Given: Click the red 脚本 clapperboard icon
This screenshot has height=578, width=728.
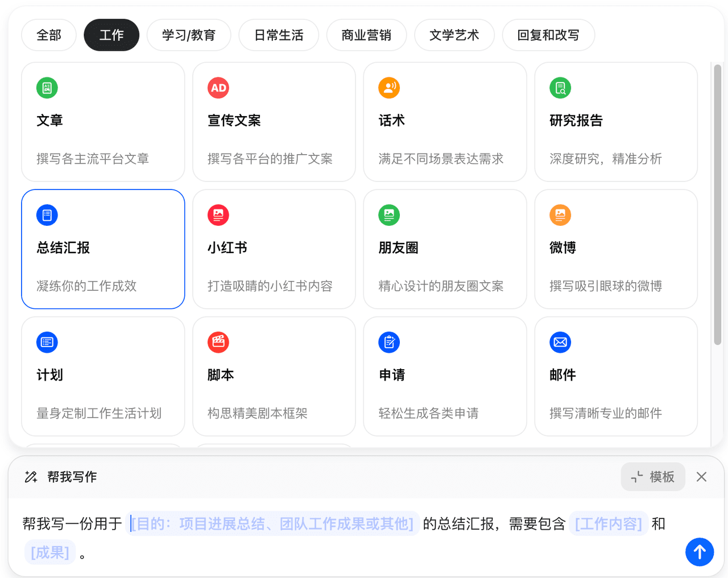Looking at the screenshot, I should (x=218, y=342).
